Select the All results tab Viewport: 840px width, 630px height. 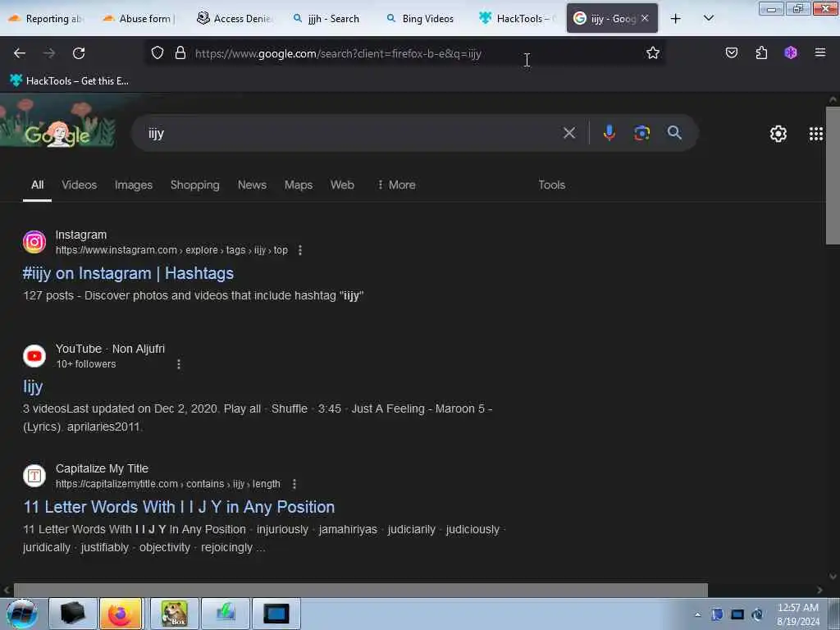(x=37, y=185)
